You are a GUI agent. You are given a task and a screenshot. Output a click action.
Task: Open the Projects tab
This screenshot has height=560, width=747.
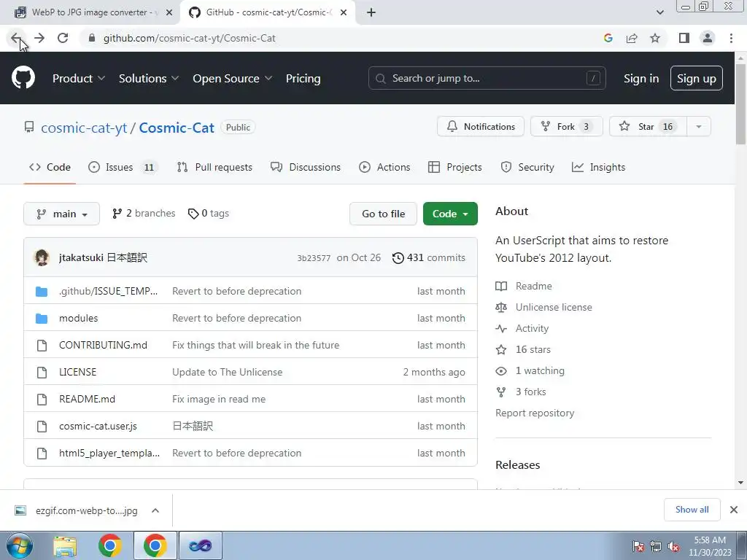coord(455,167)
